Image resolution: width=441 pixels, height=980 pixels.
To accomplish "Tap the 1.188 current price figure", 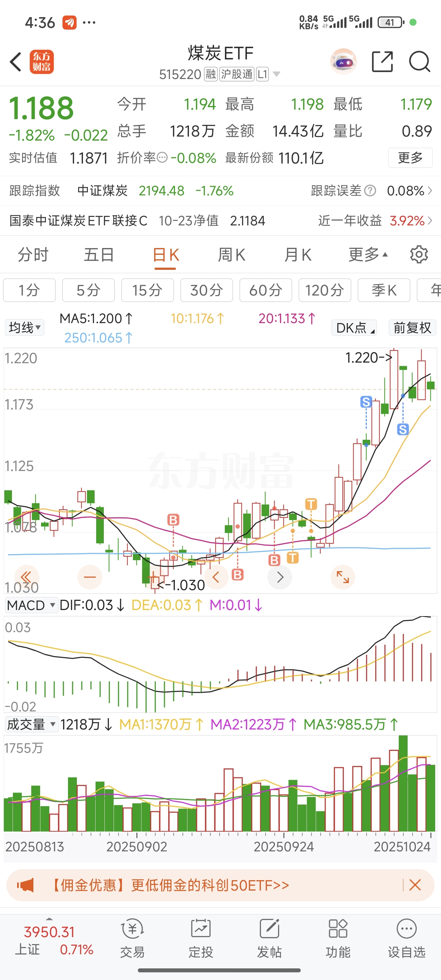I will 41,108.
